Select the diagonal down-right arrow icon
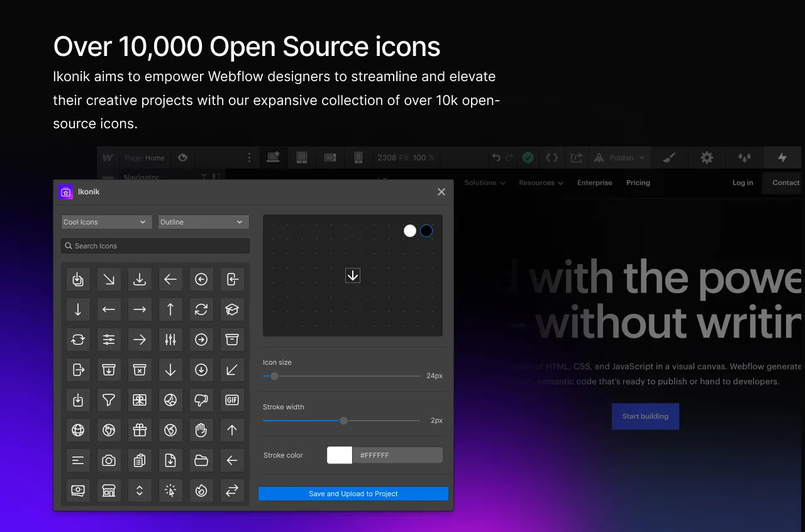This screenshot has height=532, width=805. tap(109, 279)
